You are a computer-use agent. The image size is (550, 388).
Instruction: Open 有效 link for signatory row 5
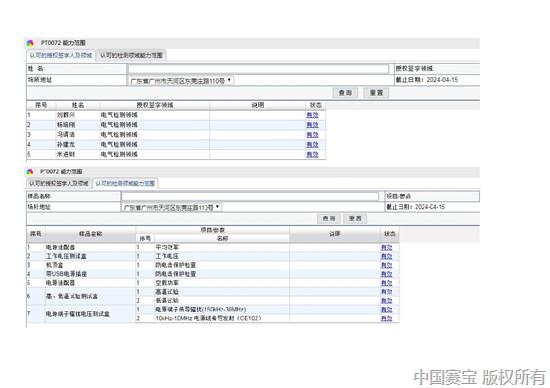tap(312, 154)
